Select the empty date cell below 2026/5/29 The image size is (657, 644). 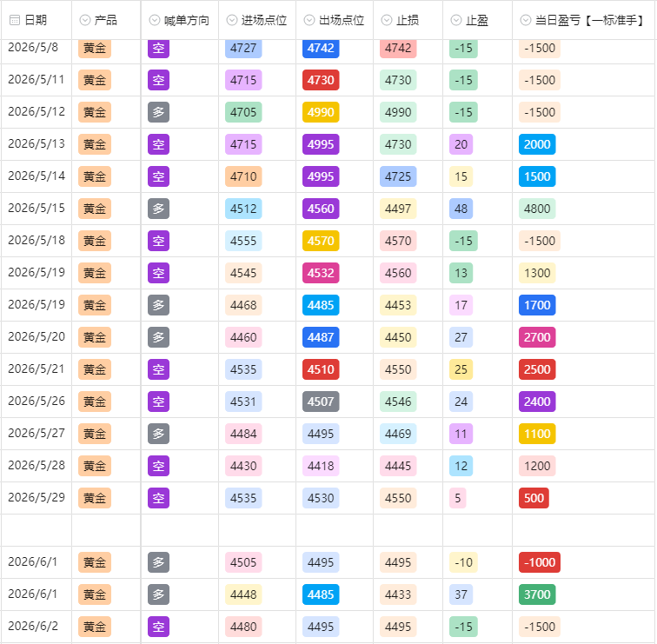(36, 530)
